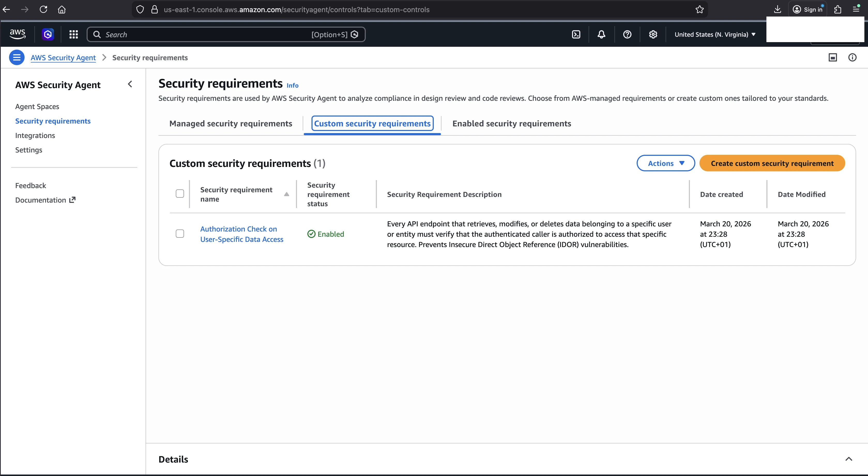Screen dimensions: 868x476
Task: Click the Documentation external link icon
Action: click(x=72, y=200)
